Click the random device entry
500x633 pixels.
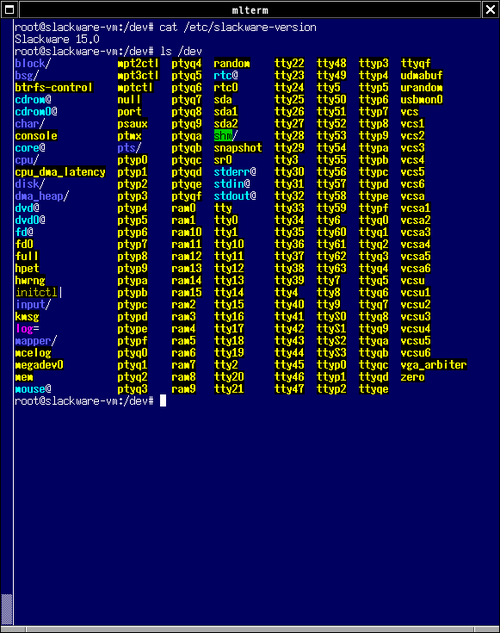pyautogui.click(x=232, y=63)
